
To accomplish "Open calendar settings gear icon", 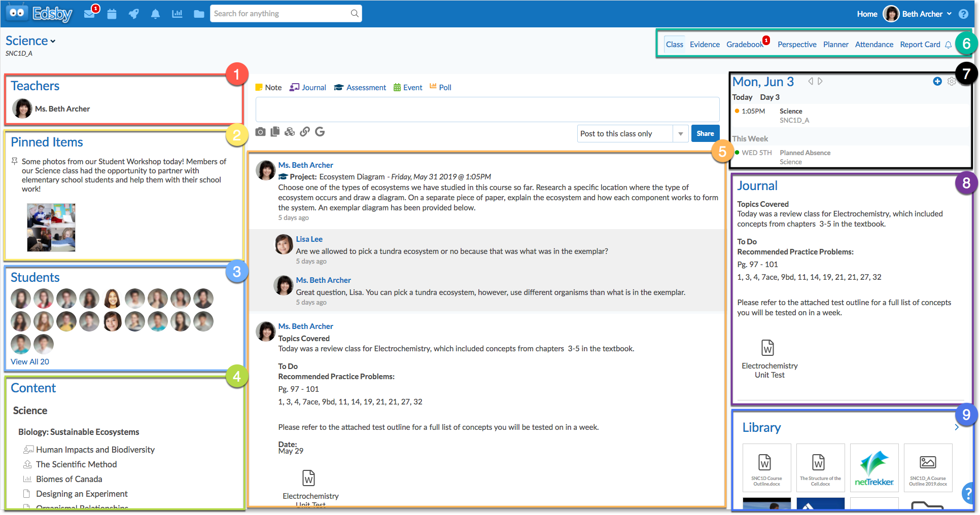I will point(952,81).
